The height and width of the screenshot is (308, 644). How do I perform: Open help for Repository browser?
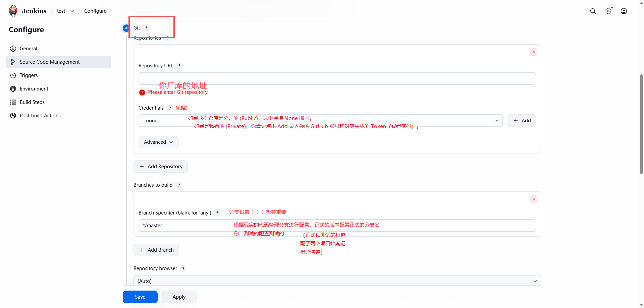(x=183, y=268)
